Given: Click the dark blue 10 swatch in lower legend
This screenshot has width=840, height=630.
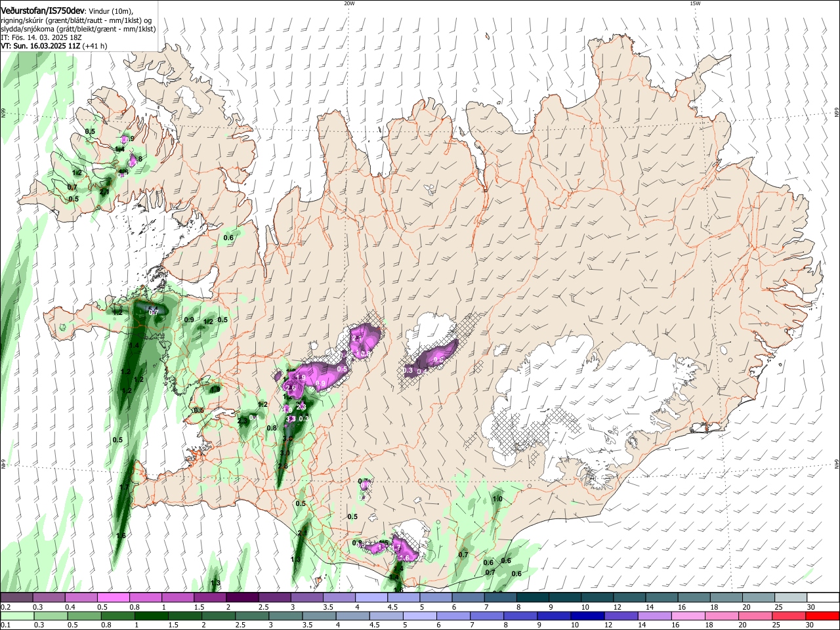Looking at the screenshot, I should 586,616.
